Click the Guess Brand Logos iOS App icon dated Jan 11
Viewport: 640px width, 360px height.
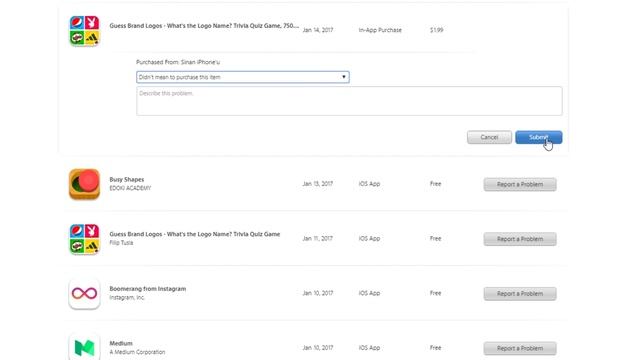(84, 239)
